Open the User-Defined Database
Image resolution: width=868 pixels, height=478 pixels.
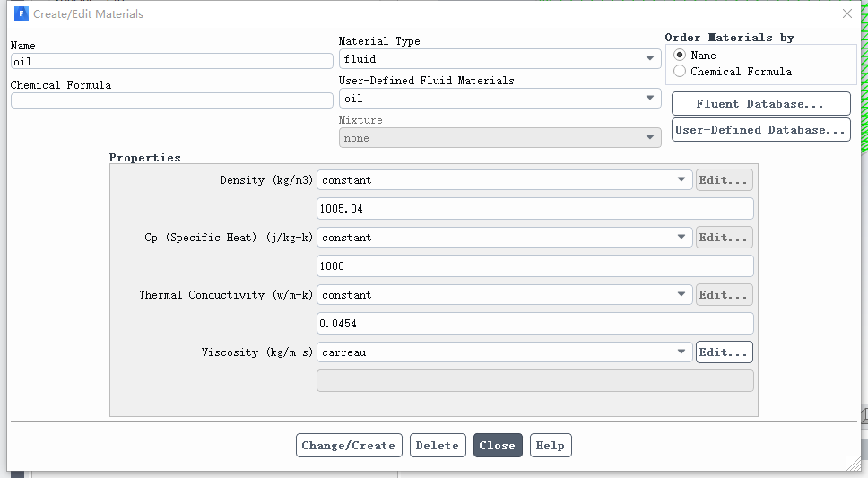760,130
